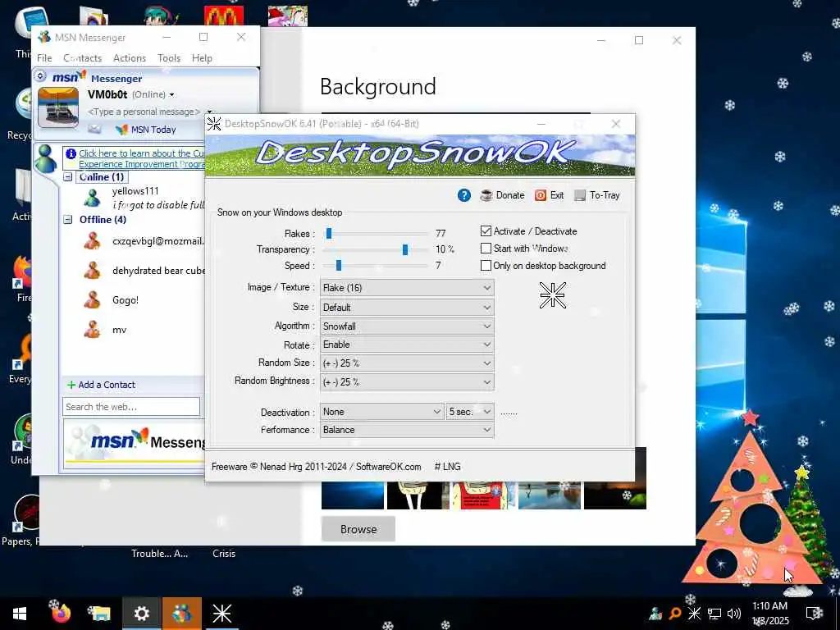Click the volume speaker tray icon
This screenshot has width=840, height=630.
point(734,614)
